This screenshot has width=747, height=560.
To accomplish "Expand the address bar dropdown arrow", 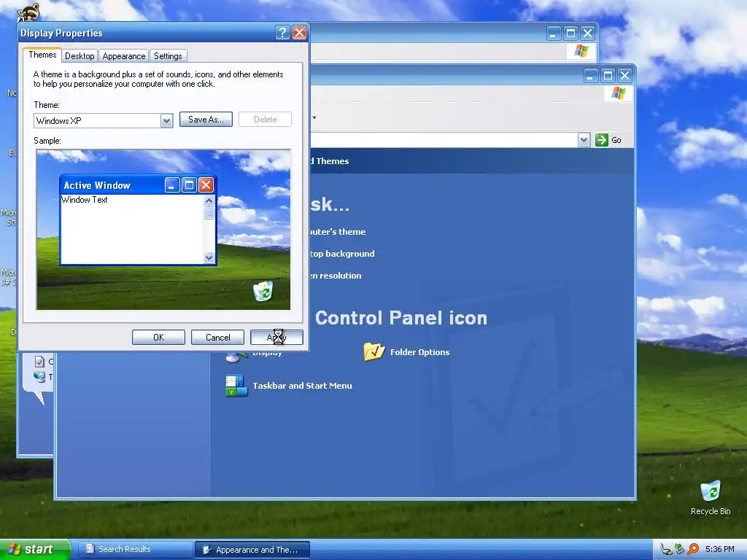I will [584, 140].
